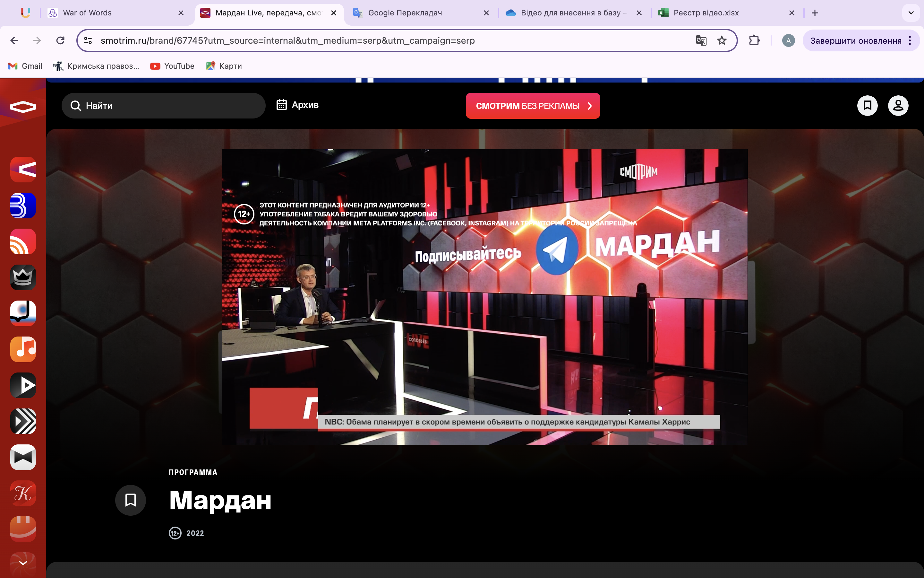Close the War of Words tab
The height and width of the screenshot is (578, 924).
coord(181,13)
